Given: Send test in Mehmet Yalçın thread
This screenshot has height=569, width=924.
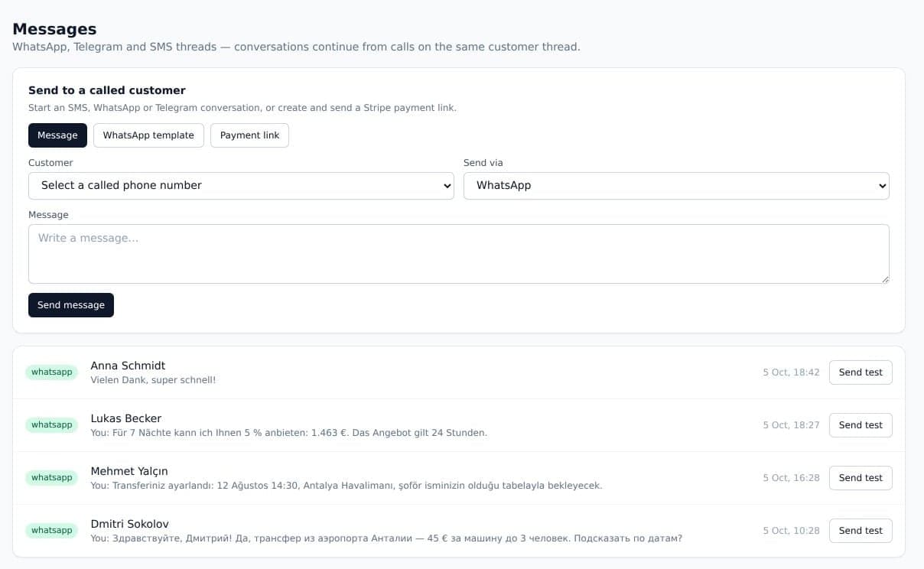Looking at the screenshot, I should [x=861, y=478].
